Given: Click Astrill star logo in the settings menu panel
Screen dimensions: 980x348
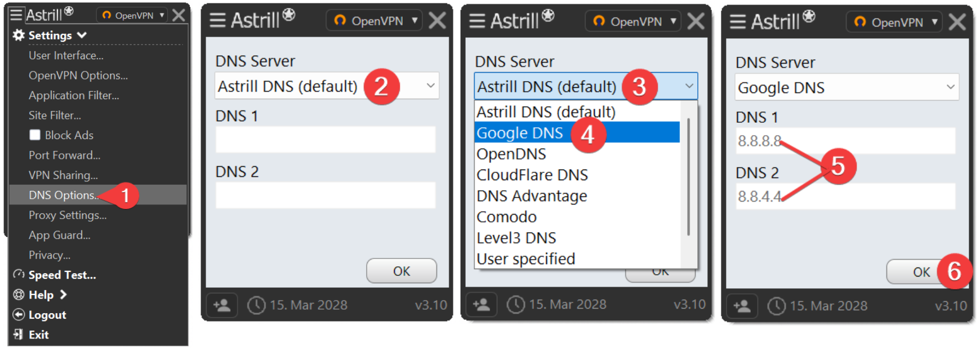Looking at the screenshot, I should pos(69,11).
